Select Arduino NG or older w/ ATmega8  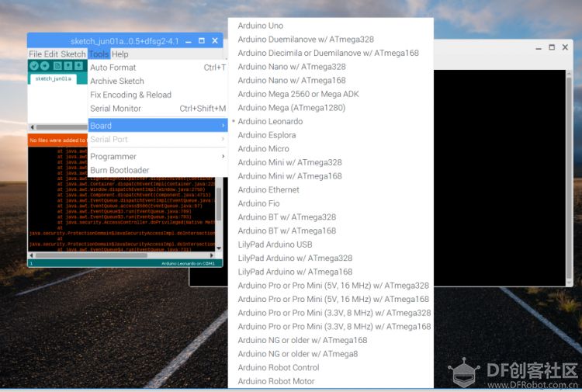[x=331, y=354]
